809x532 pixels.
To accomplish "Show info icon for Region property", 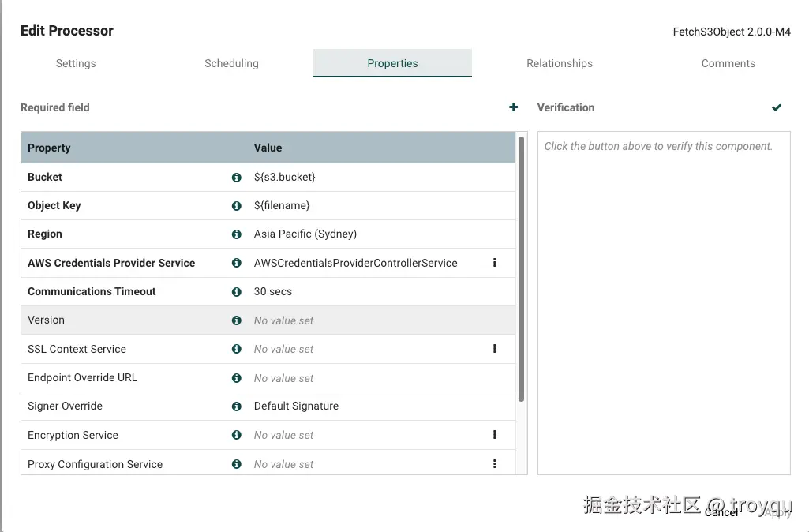I will [236, 234].
